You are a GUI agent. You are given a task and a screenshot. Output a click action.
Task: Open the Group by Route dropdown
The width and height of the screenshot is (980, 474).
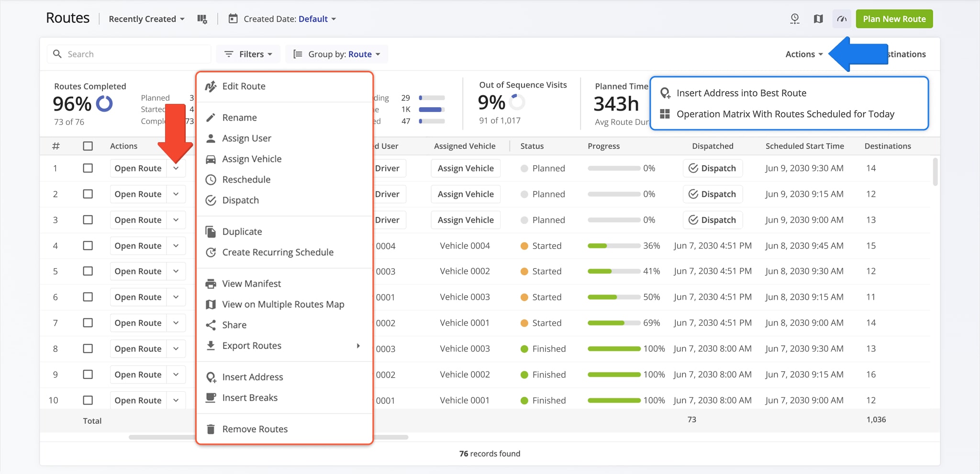click(337, 54)
